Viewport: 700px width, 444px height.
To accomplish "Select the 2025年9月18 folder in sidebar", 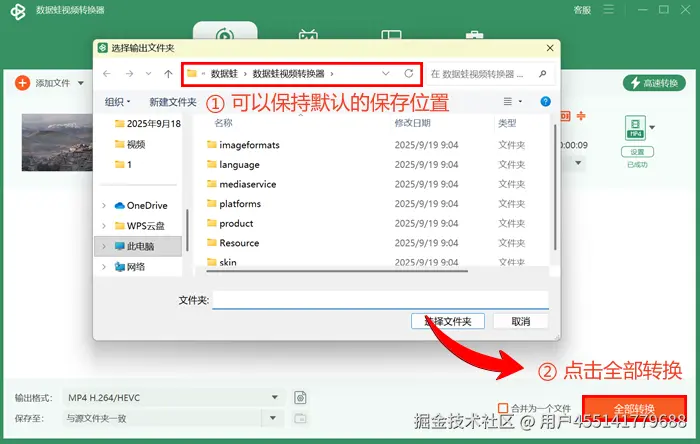I will (x=147, y=124).
